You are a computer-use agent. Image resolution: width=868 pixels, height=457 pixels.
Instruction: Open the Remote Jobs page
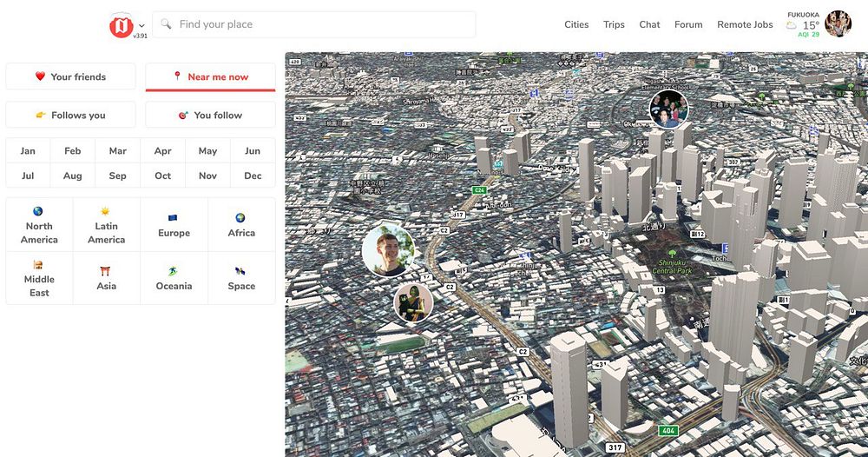click(745, 24)
